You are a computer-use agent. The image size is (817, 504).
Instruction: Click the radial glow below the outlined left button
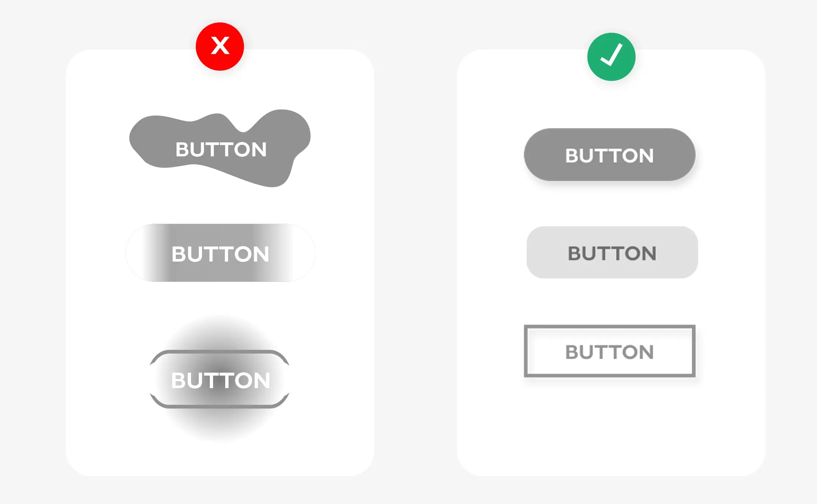point(220,425)
